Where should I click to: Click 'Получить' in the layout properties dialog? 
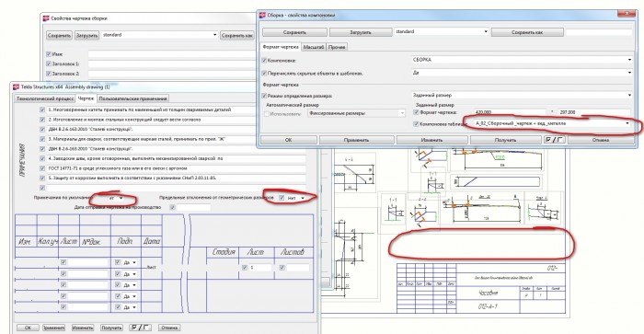click(x=505, y=140)
